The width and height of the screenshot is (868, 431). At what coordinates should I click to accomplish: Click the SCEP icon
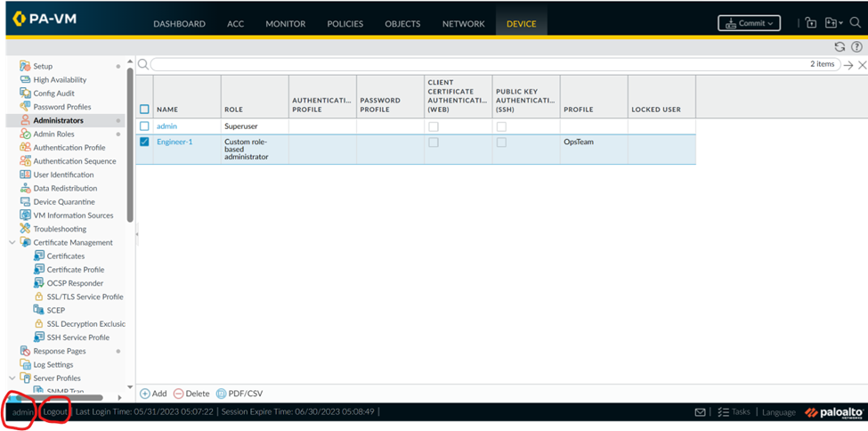coord(39,310)
